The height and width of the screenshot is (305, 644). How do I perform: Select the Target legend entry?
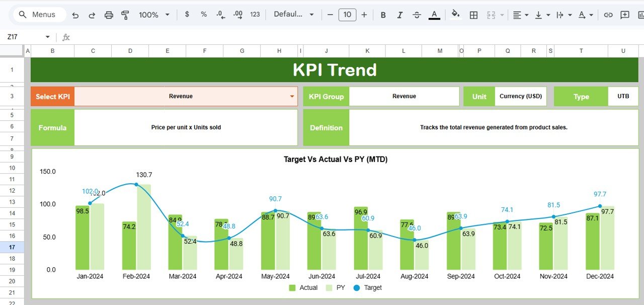(373, 287)
